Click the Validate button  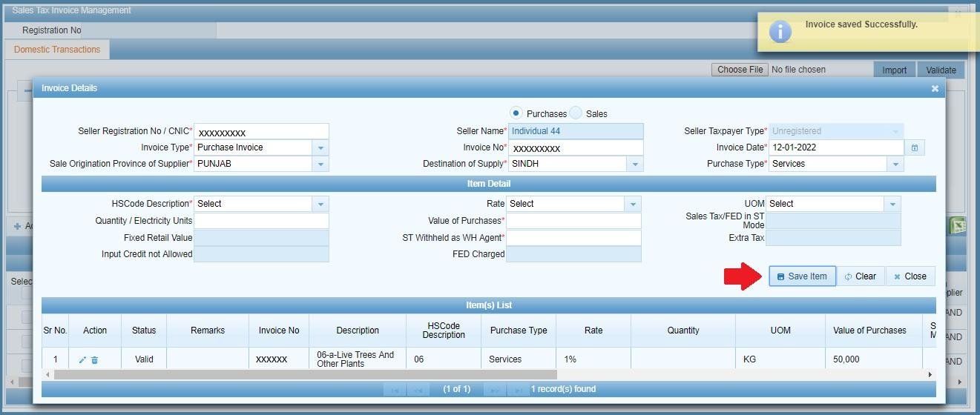pos(941,70)
